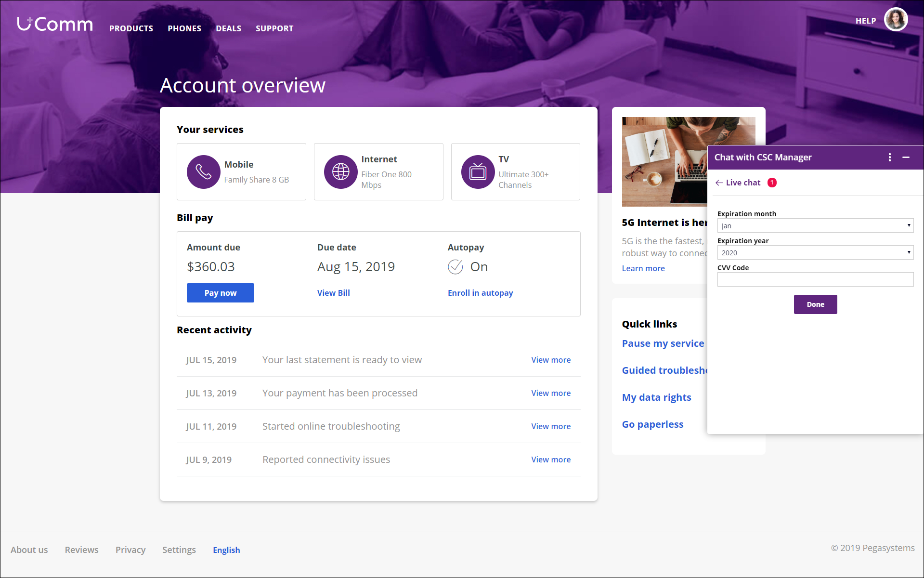Open the View Bill link
Screen dimensions: 924x578
tap(333, 293)
